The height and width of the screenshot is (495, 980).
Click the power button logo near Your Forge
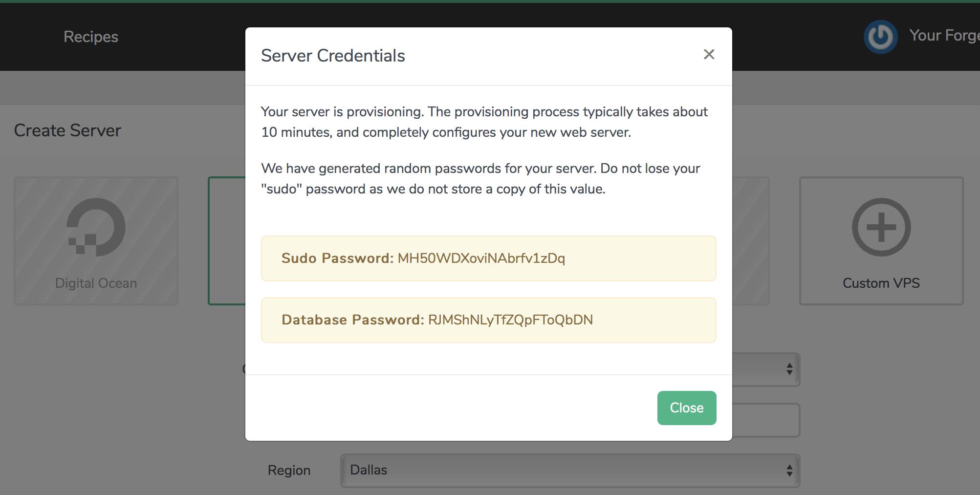pyautogui.click(x=880, y=36)
